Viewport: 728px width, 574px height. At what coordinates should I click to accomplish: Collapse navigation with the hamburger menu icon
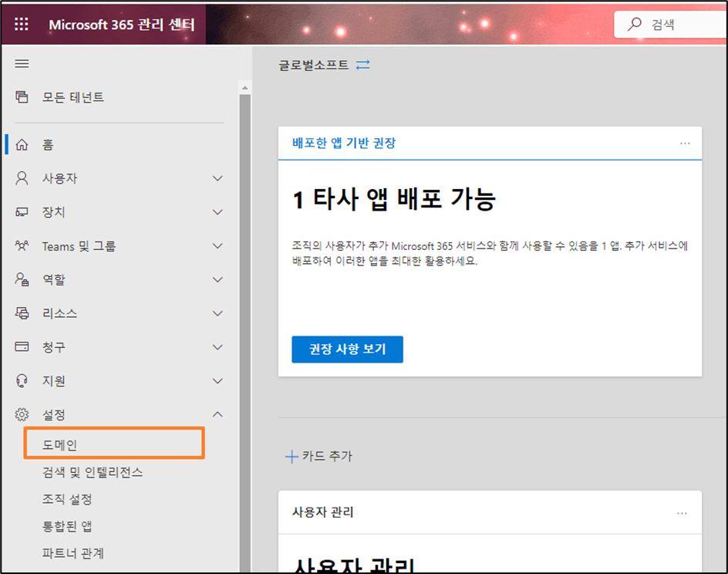[x=22, y=63]
